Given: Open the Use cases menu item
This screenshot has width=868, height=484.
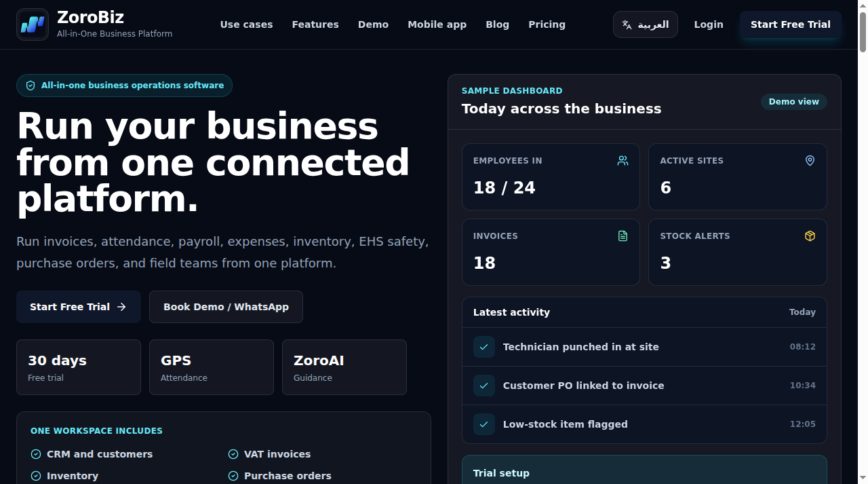Looking at the screenshot, I should coord(246,24).
